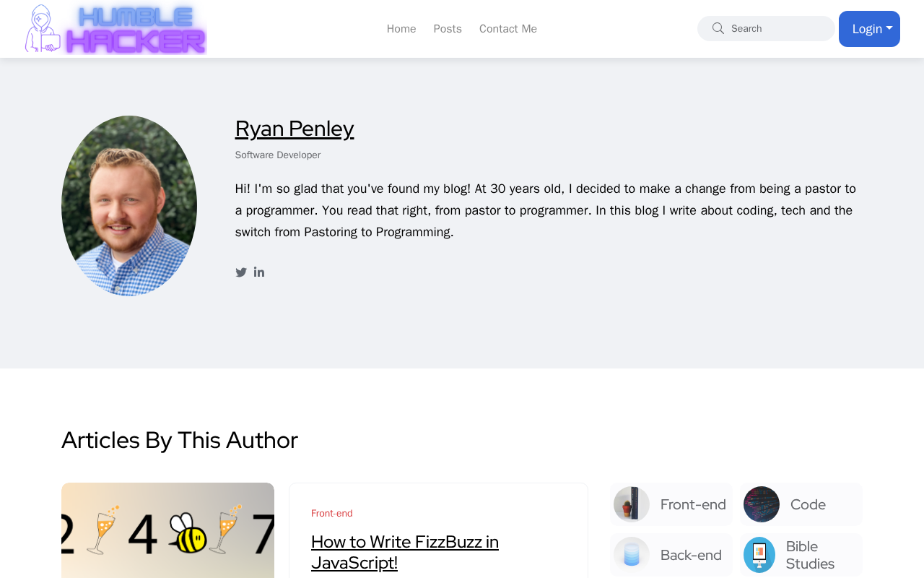924x578 pixels.
Task: Select the Code category icon
Action: click(762, 504)
